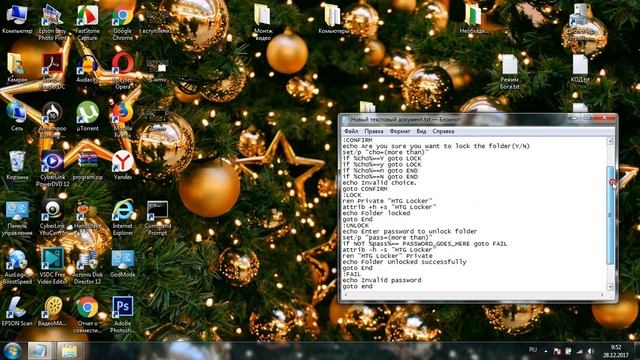Click the RU language indicator

click(533, 350)
